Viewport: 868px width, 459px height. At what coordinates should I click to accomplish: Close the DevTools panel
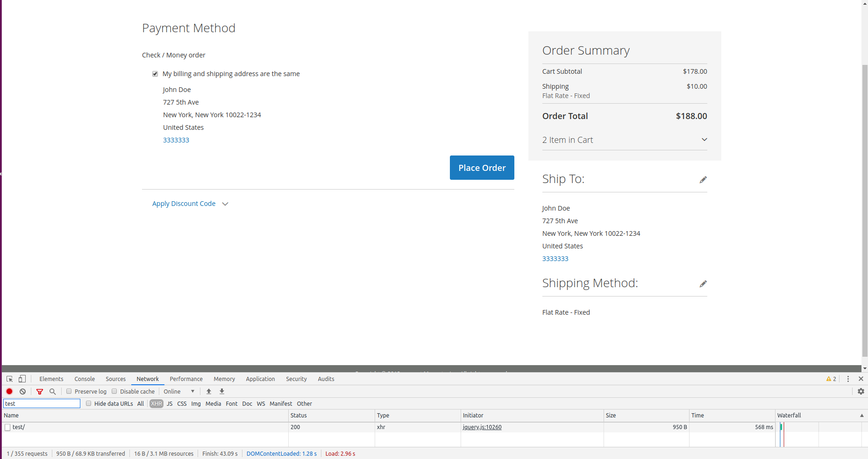[x=861, y=379]
